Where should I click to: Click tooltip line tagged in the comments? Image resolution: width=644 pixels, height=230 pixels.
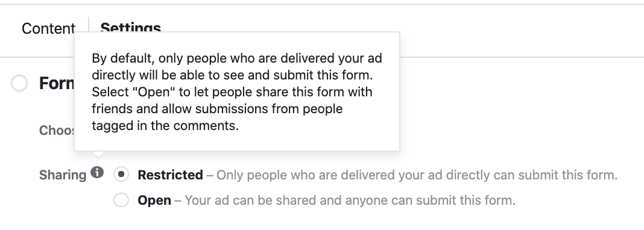[165, 125]
